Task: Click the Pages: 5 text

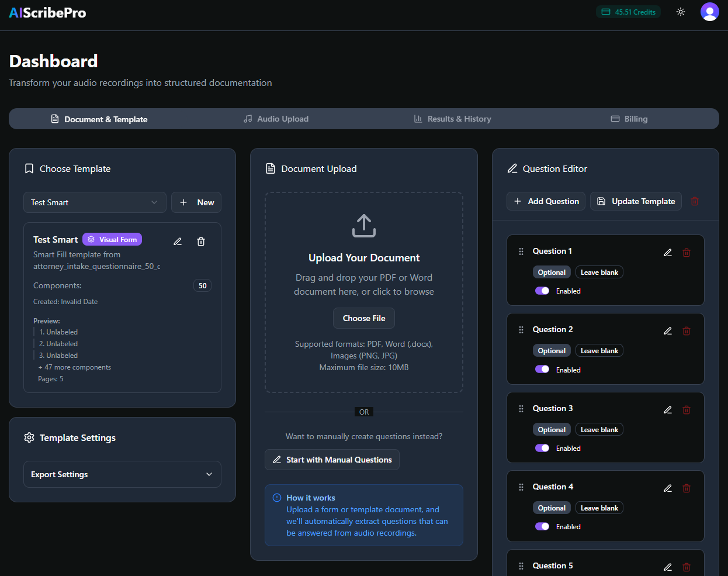Action: (x=51, y=379)
